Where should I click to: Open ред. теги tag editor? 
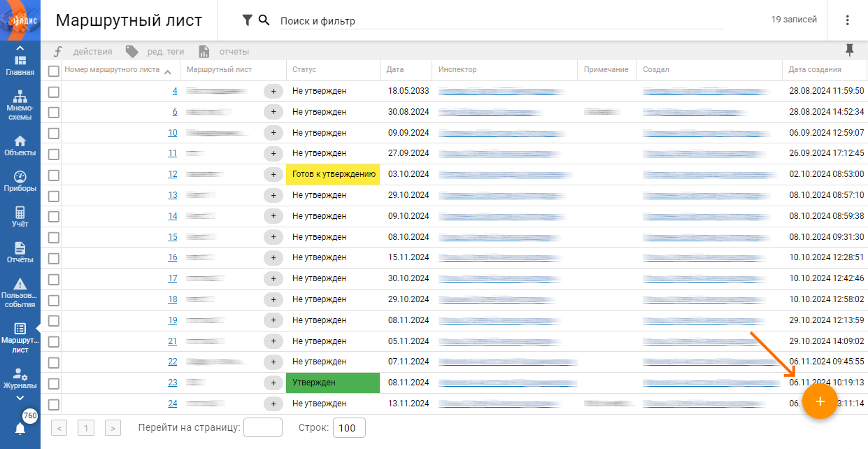(x=155, y=51)
